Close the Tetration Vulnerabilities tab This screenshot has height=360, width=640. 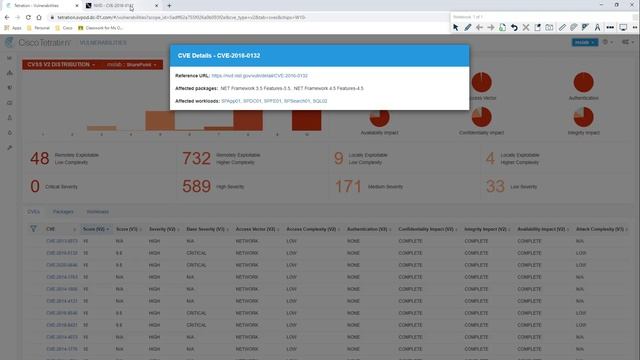coord(76,6)
